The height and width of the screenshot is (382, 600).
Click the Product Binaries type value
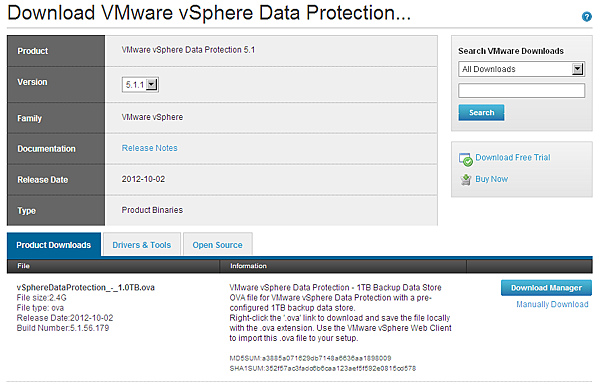tap(152, 210)
